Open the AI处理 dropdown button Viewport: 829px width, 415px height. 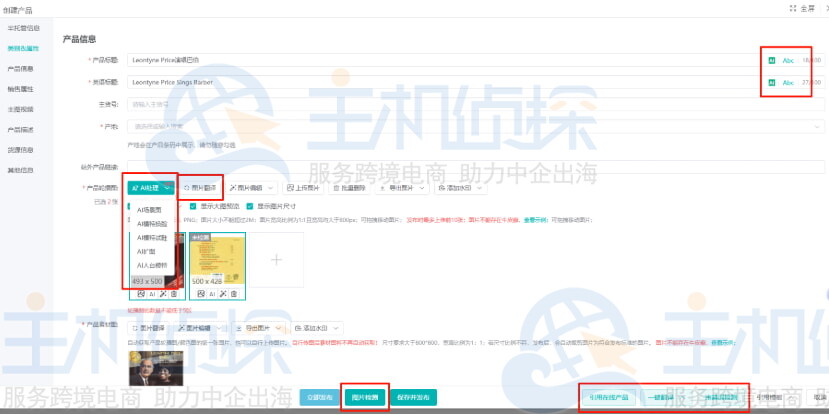[x=151, y=188]
